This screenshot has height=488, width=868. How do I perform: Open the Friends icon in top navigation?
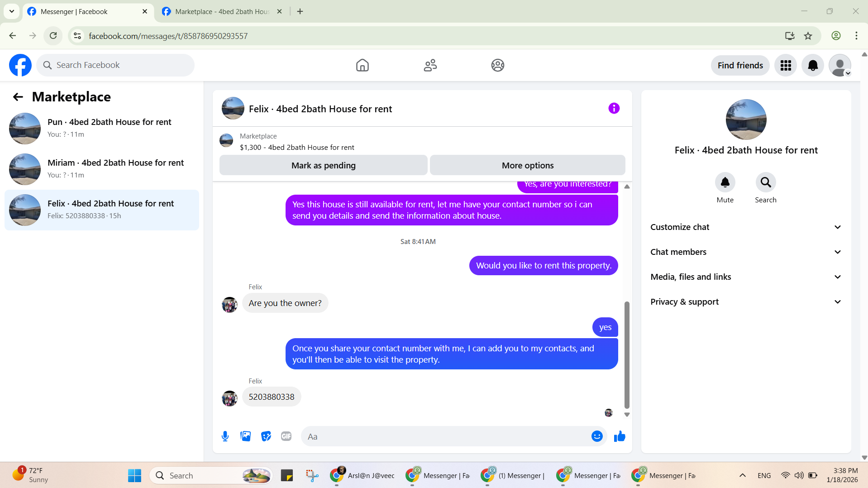click(x=430, y=65)
